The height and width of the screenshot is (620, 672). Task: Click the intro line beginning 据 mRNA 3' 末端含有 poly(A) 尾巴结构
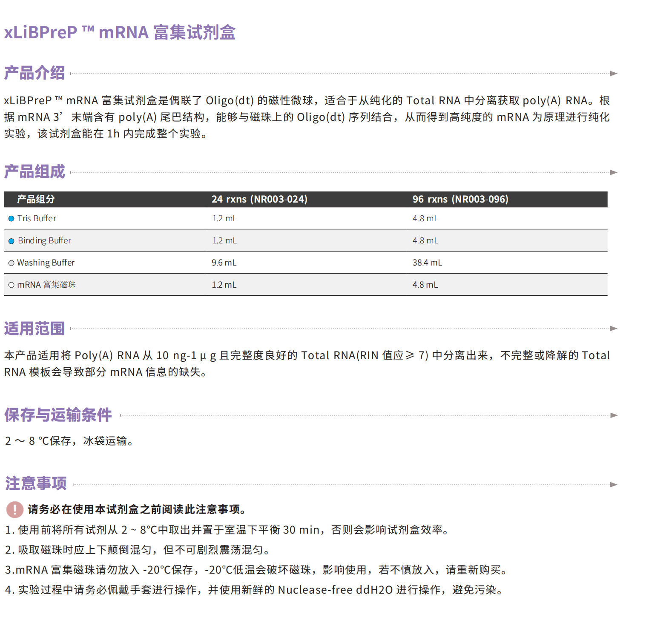click(x=307, y=117)
